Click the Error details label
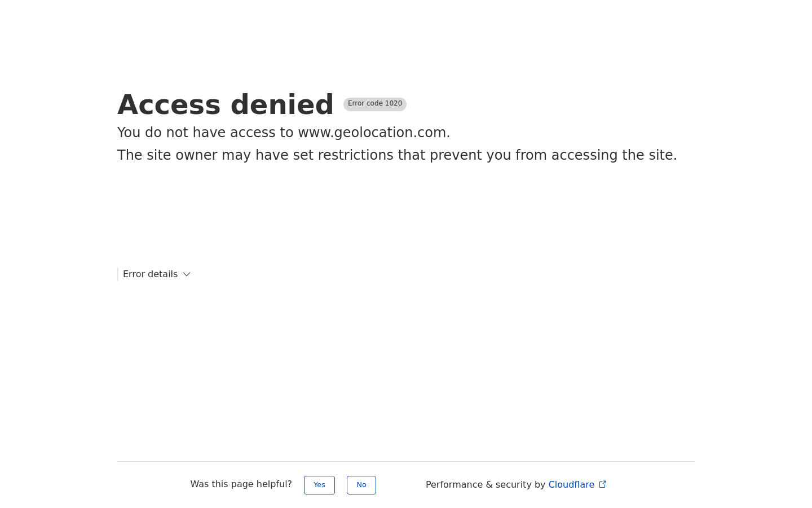Image resolution: width=812 pixels, height=508 pixels. point(150,274)
